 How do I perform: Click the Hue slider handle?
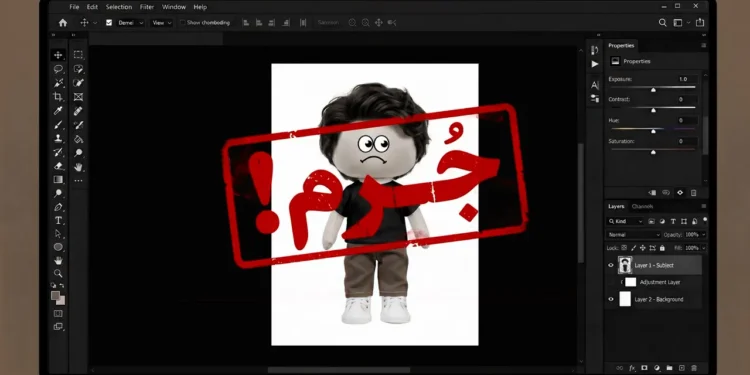click(x=653, y=131)
